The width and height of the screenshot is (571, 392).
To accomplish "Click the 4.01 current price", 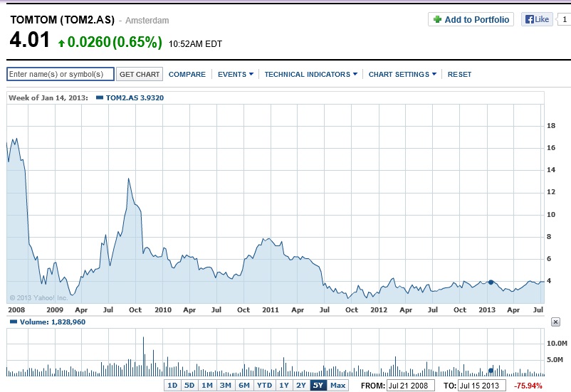I will [x=29, y=40].
